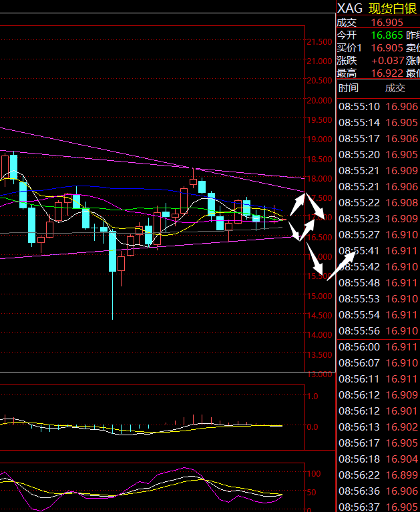Click the 16.911 price in the 08:55:41 row

coord(402,251)
